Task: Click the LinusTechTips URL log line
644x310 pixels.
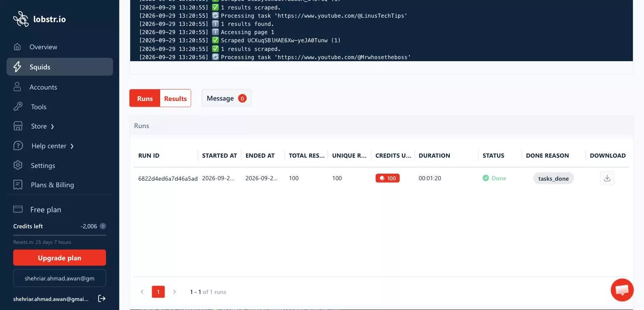Action: coord(273,16)
